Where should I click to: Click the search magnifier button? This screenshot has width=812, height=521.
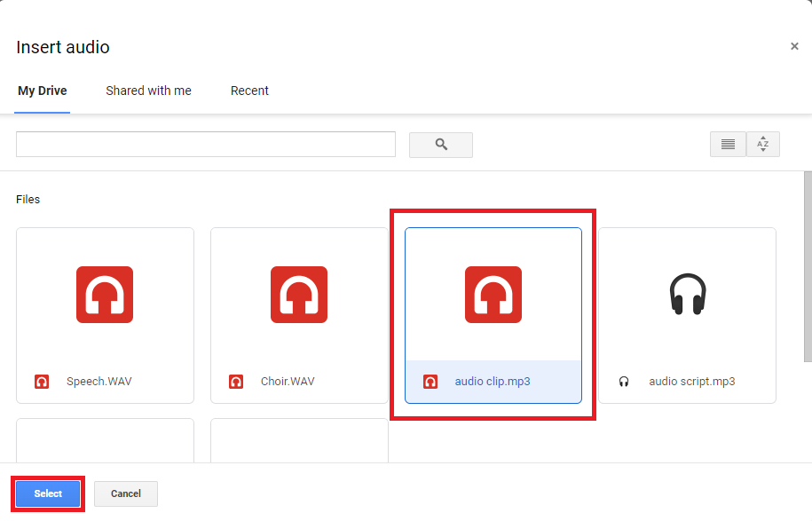441,145
